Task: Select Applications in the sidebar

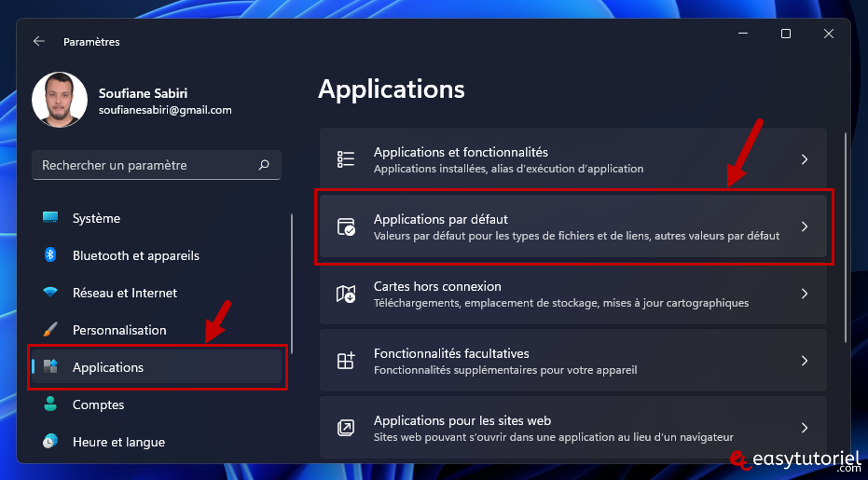Action: (157, 367)
